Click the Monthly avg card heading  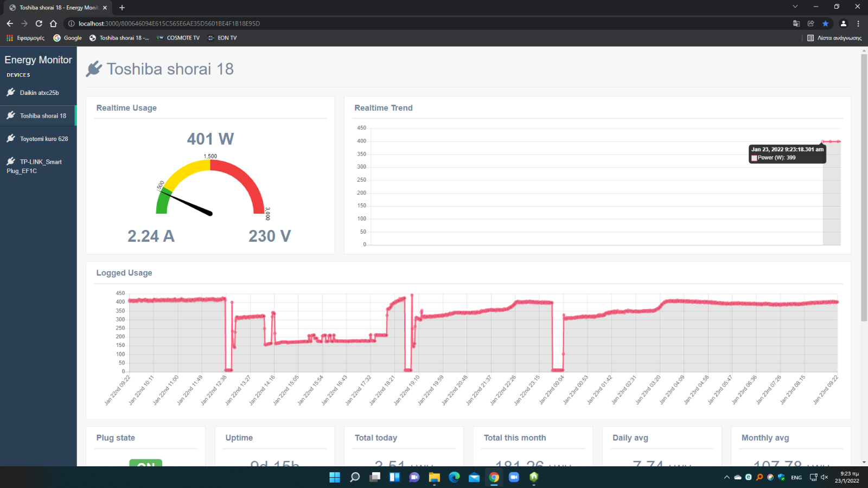click(x=765, y=438)
